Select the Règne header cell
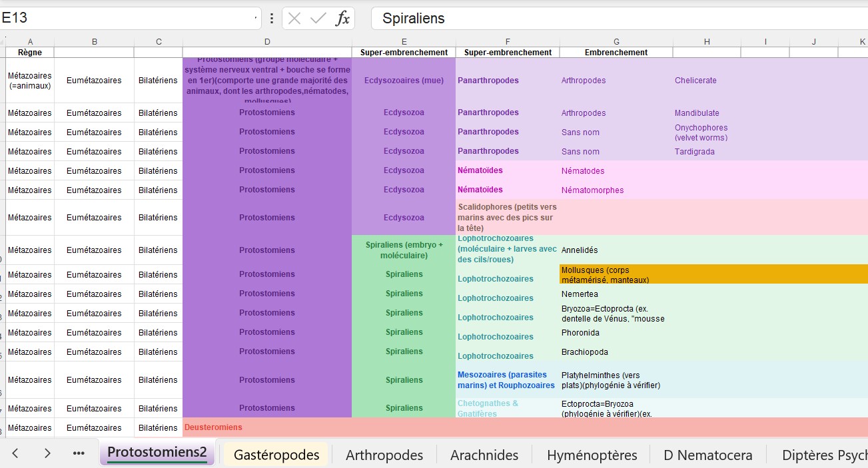 [x=30, y=53]
